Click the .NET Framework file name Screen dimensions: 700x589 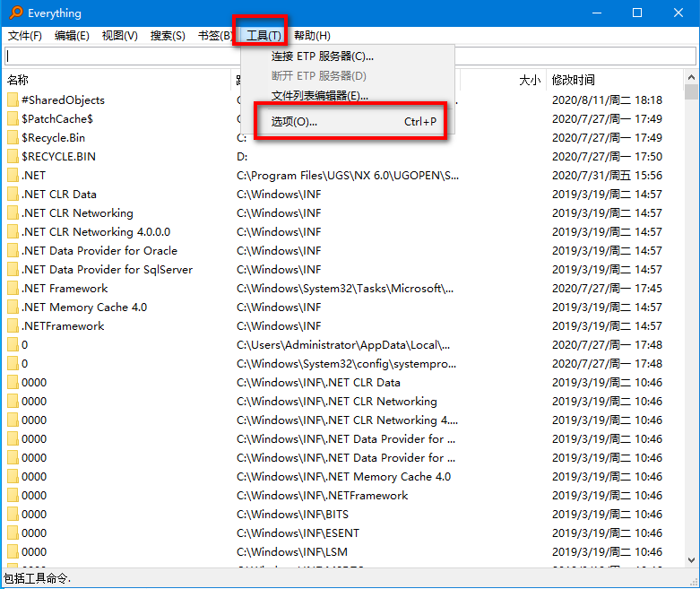point(65,289)
